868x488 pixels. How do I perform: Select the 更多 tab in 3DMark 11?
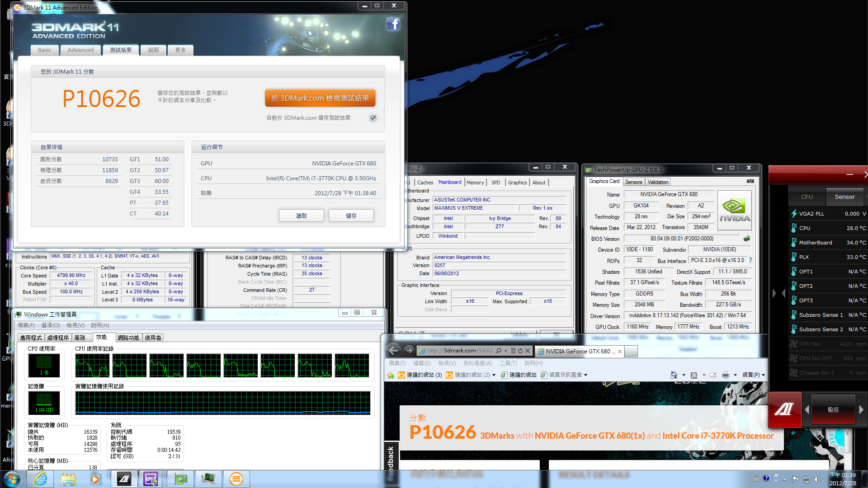(x=180, y=50)
